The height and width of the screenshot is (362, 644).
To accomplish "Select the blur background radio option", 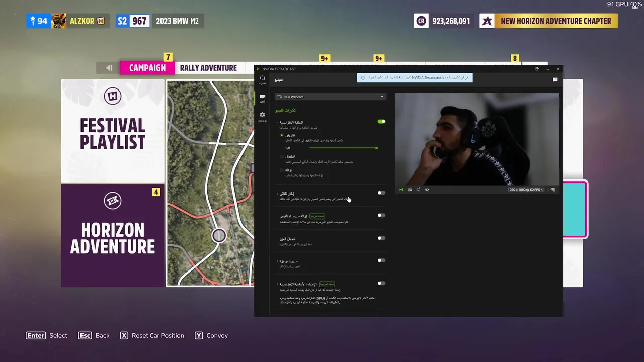I will pos(282,135).
